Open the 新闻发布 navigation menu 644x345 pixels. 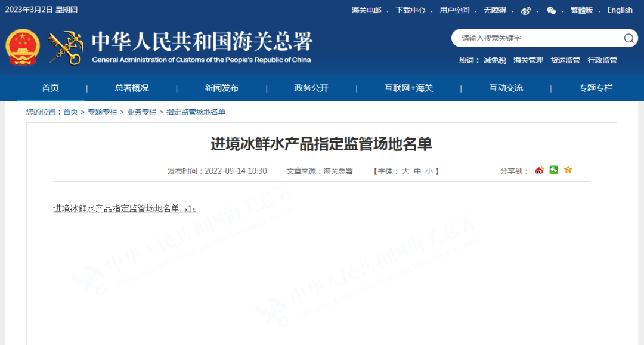(220, 87)
